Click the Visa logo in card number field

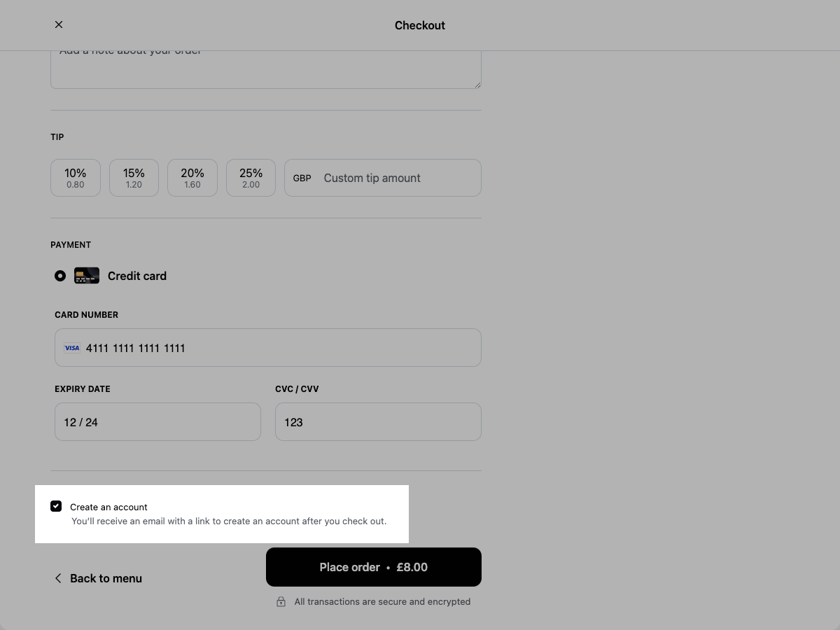(x=72, y=348)
